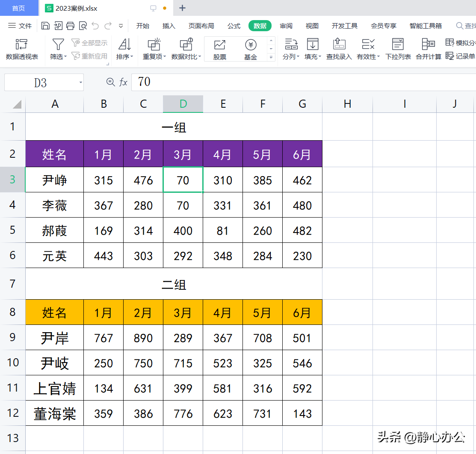Open the 分列 split column dropdown
This screenshot has height=454, width=476.
pyautogui.click(x=291, y=49)
